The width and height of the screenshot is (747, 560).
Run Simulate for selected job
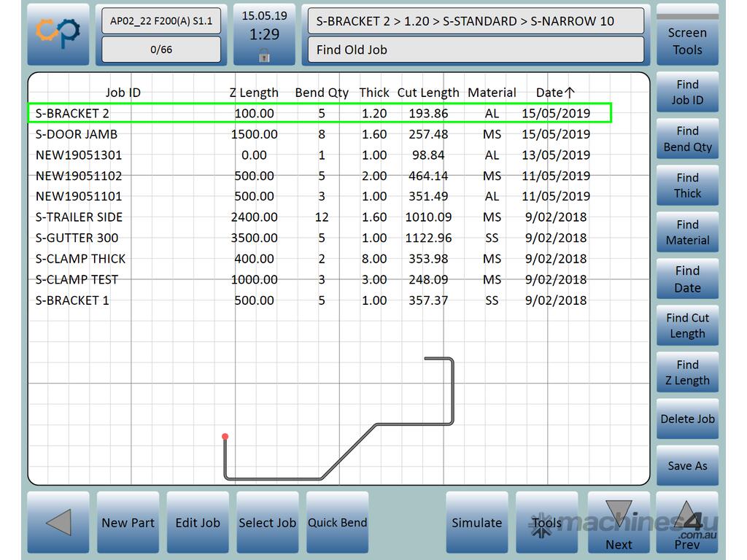pos(476,523)
